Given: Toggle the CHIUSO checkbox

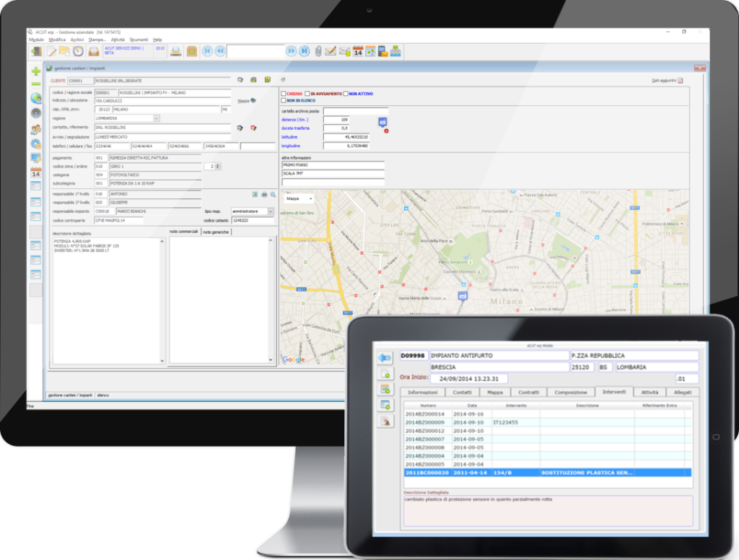Looking at the screenshot, I should click(284, 94).
